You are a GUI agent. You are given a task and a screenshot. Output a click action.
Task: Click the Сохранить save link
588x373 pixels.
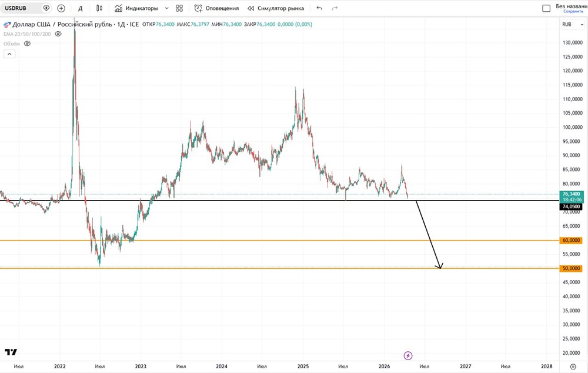(x=573, y=12)
